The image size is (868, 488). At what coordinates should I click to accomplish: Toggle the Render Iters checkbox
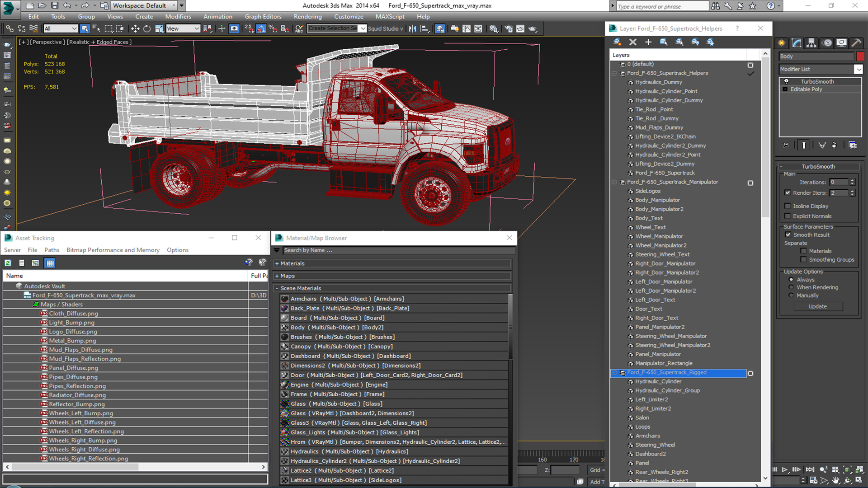[x=788, y=192]
